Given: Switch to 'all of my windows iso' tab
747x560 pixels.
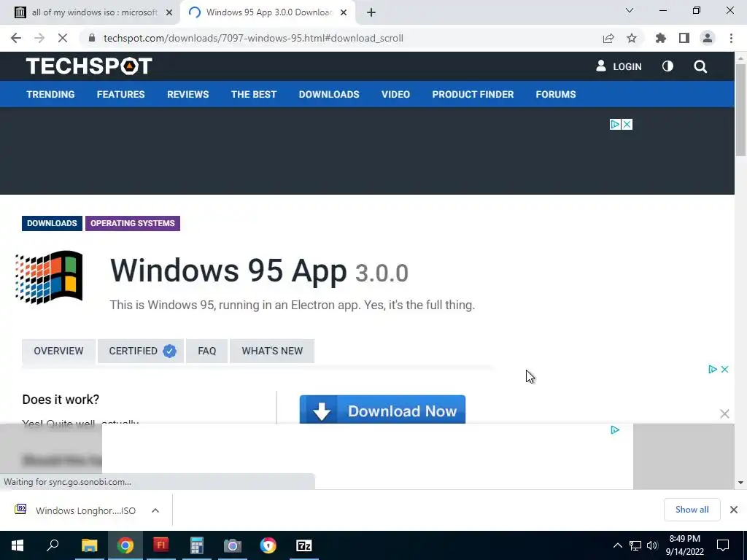Looking at the screenshot, I should coord(94,12).
